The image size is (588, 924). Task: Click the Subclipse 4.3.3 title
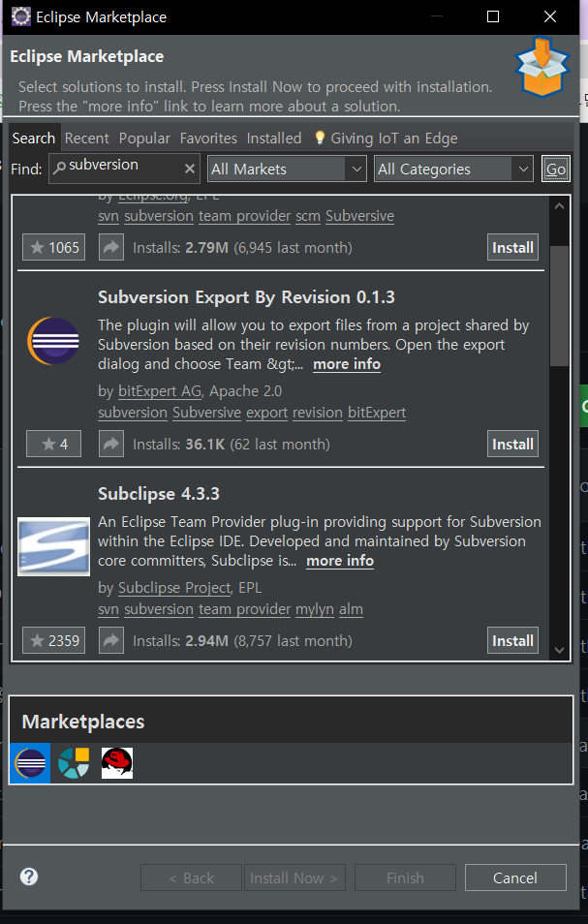click(159, 493)
